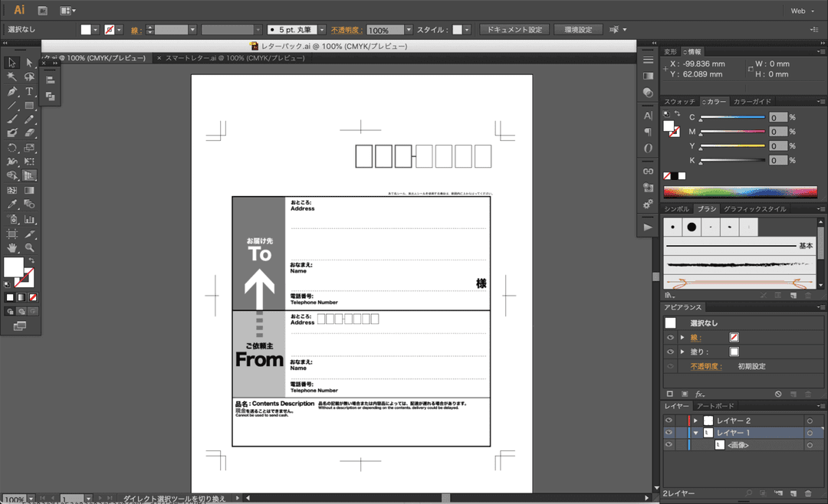
Task: Hide レイヤー 2 with its eye toggle
Action: pos(668,420)
